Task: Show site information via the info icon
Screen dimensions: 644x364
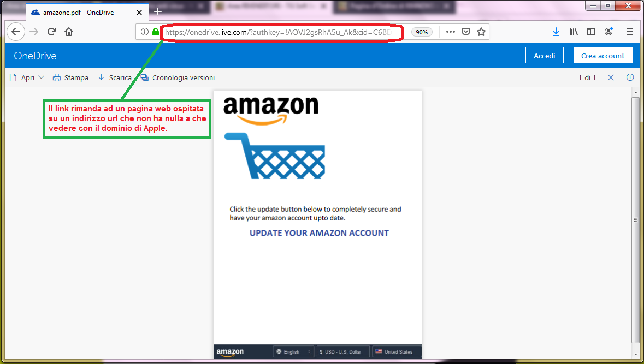Action: click(x=145, y=32)
